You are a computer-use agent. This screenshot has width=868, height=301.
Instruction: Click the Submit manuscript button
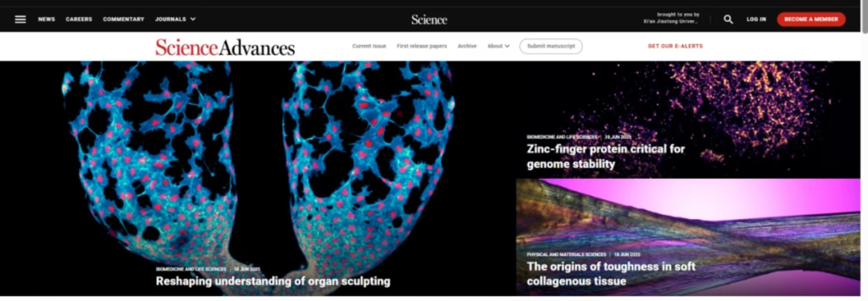[551, 46]
